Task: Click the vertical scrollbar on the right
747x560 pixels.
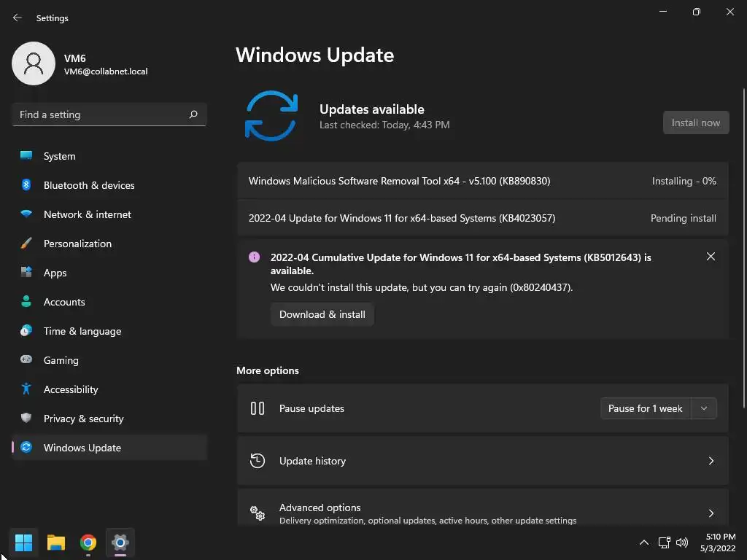Action: (744, 248)
